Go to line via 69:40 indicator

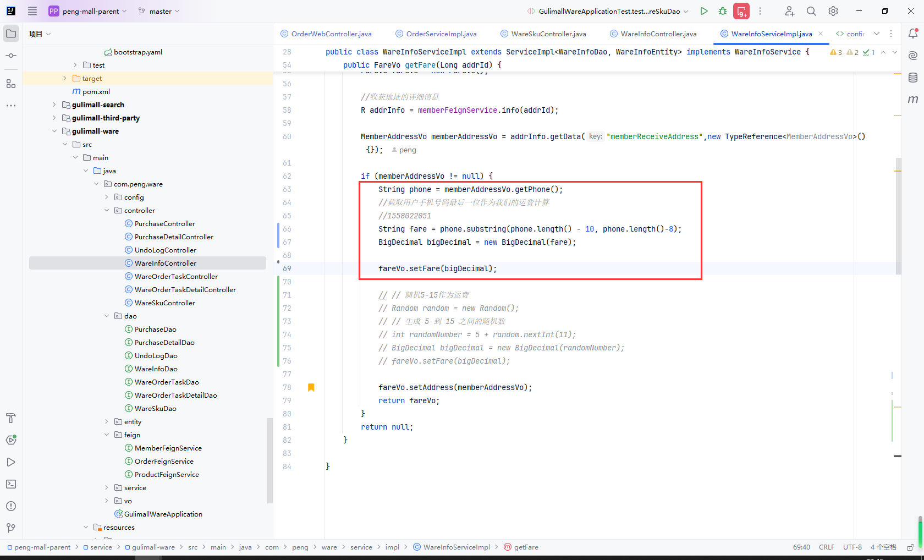(801, 547)
